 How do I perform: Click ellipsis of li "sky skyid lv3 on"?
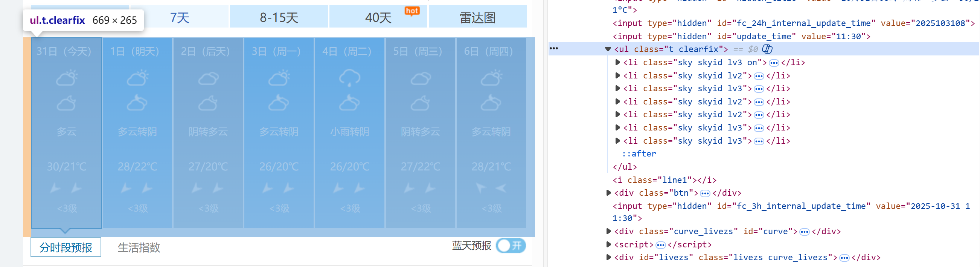[774, 63]
